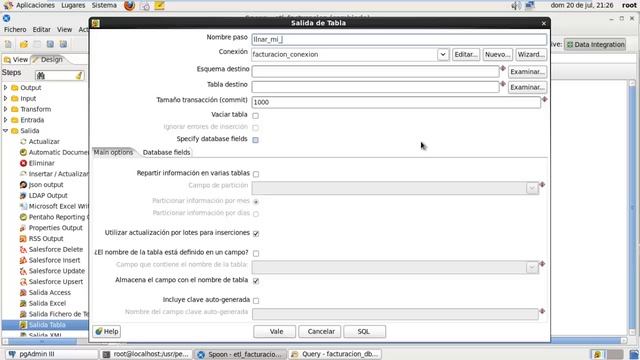The width and height of the screenshot is (640, 360).
Task: Click the save toolbar icon in Spoon
Action: 50,44
